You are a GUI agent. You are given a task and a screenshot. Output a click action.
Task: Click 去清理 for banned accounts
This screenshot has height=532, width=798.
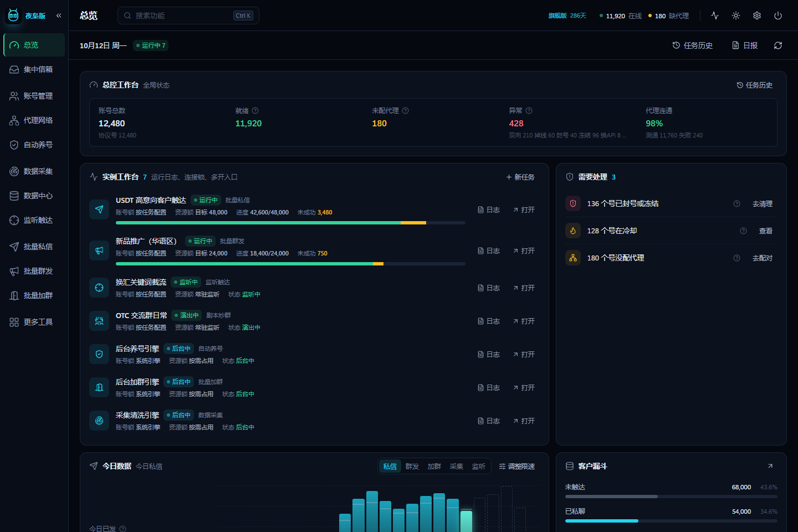point(763,204)
